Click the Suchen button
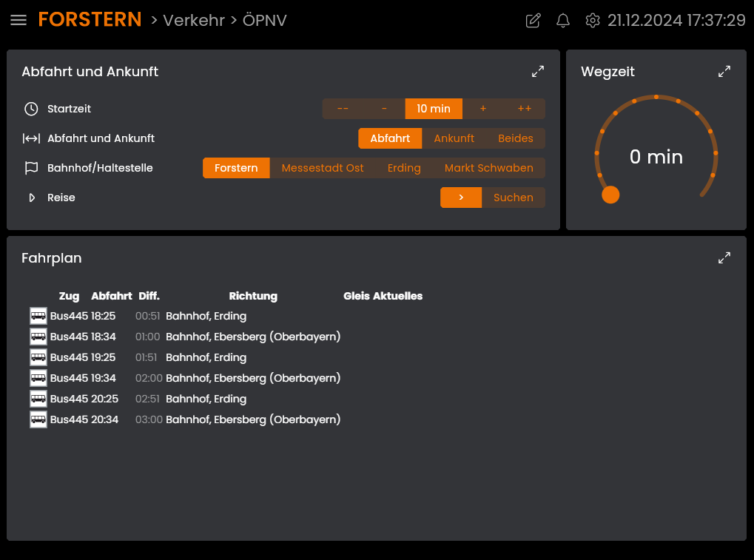This screenshot has height=560, width=754. click(x=513, y=198)
